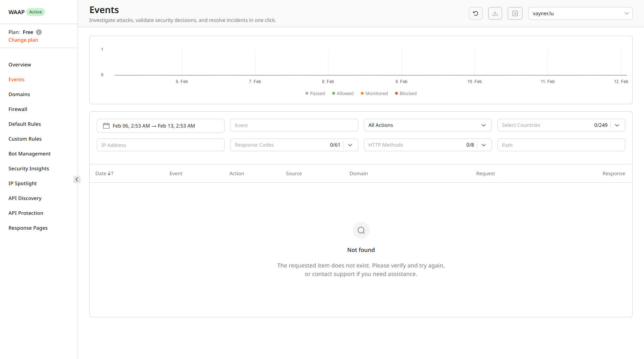
Task: Download the events report
Action: (x=495, y=13)
